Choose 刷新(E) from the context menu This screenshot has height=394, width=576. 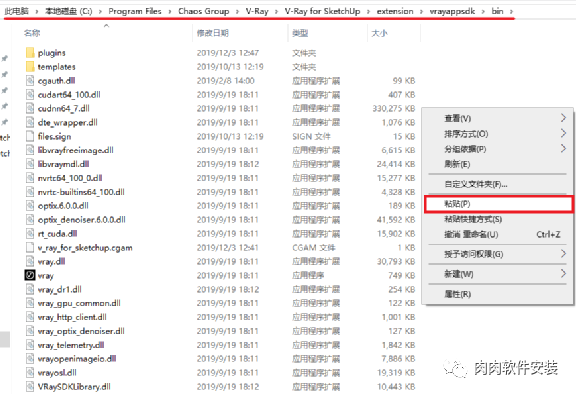(x=457, y=164)
